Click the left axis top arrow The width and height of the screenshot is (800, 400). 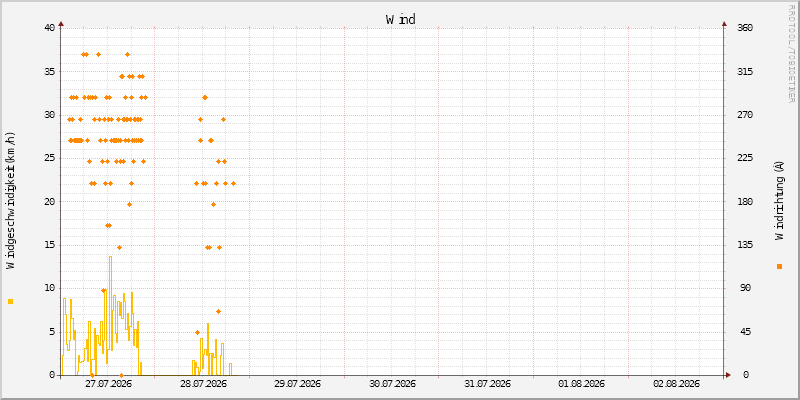point(61,23)
